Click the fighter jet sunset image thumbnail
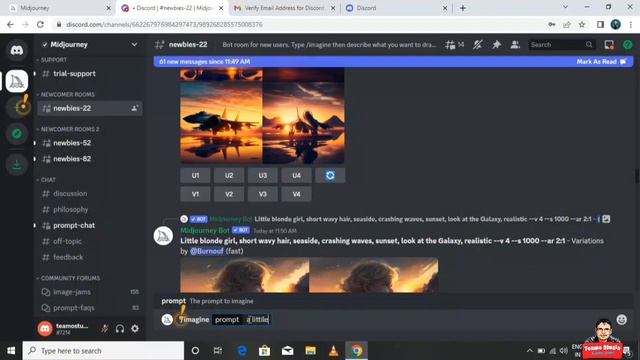The height and width of the screenshot is (360, 640). pyautogui.click(x=262, y=116)
